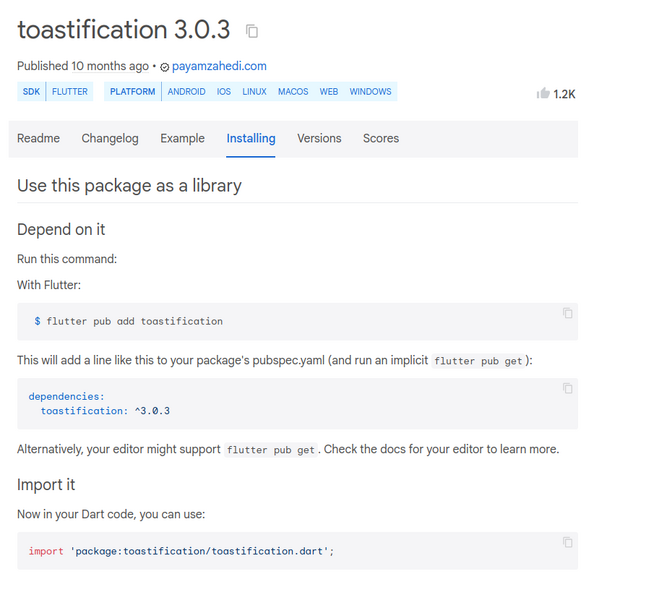This screenshot has width=659, height=600.
Task: Click the '10 months ago' published date
Action: click(x=110, y=66)
